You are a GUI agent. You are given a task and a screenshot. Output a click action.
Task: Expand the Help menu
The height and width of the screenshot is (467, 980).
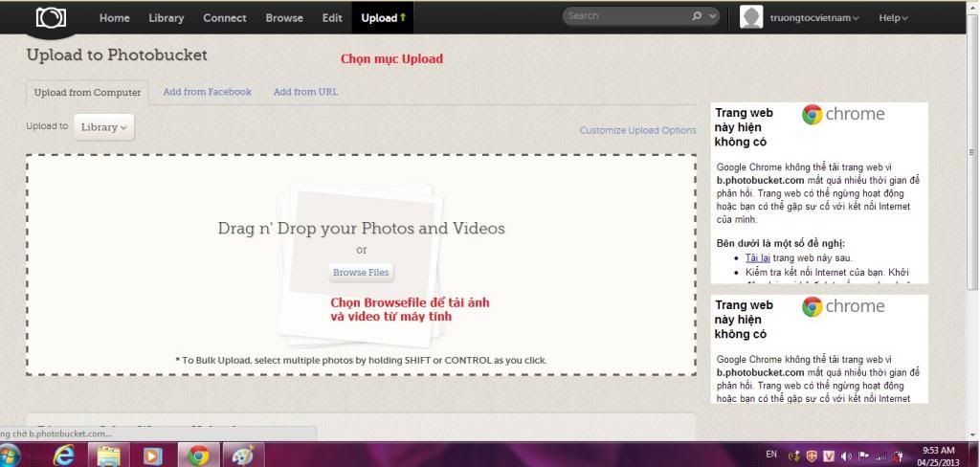893,18
